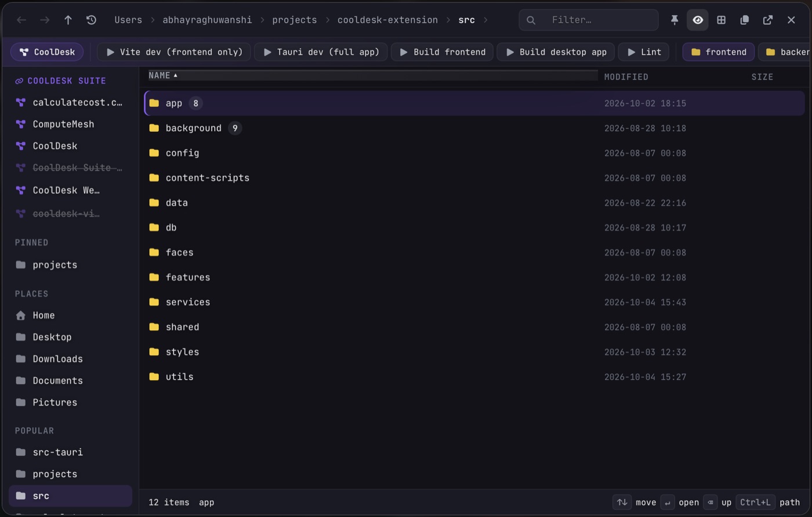Start Build desktop app
Image resolution: width=812 pixels, height=517 pixels.
(556, 52)
